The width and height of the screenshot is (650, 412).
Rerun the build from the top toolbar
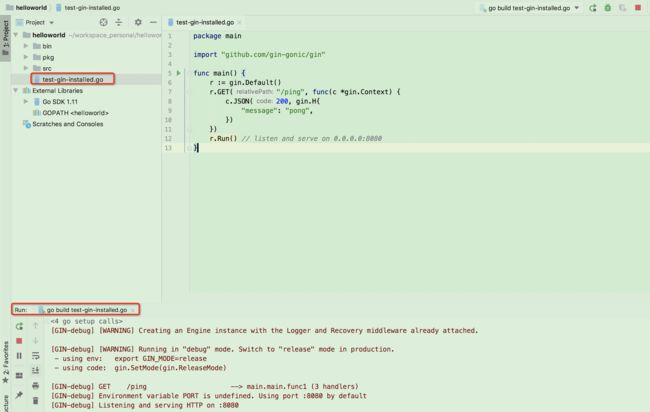tap(593, 8)
